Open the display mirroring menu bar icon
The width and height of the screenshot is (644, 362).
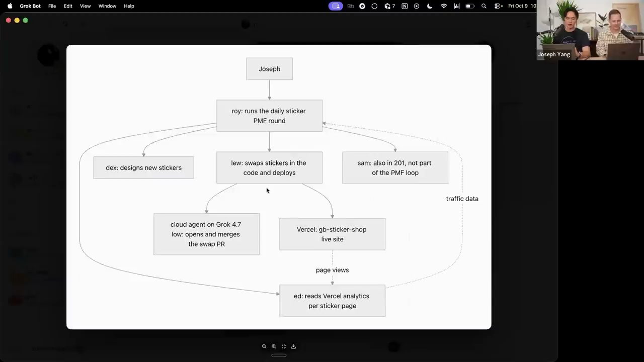click(350, 6)
